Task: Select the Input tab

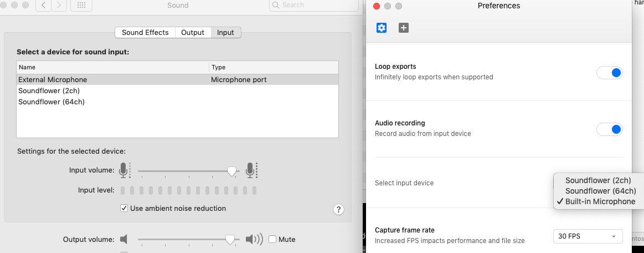Action: click(225, 33)
